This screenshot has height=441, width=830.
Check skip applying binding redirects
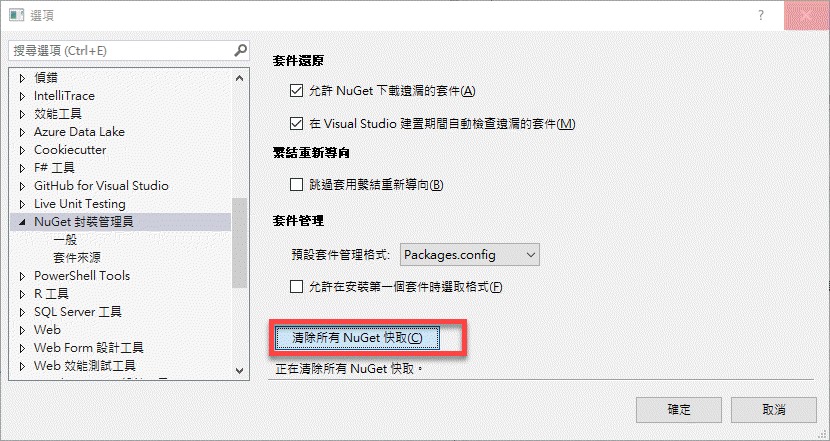tap(296, 185)
